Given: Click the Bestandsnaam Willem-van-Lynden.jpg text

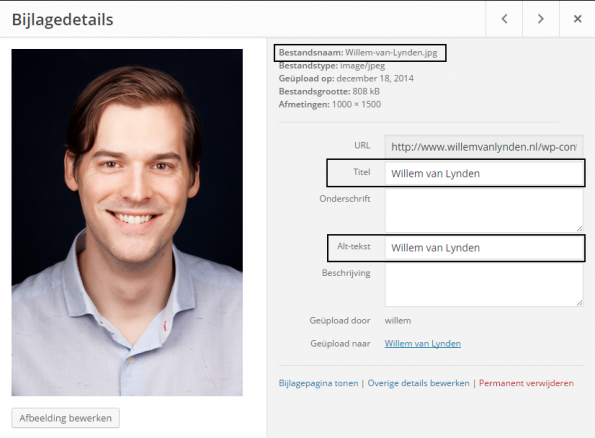Looking at the screenshot, I should tap(358, 53).
